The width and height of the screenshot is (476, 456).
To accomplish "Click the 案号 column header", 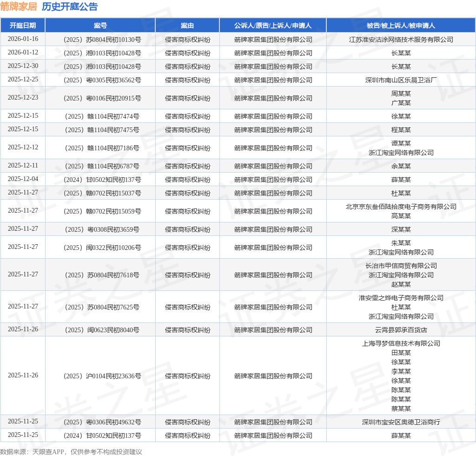I will pyautogui.click(x=100, y=26).
